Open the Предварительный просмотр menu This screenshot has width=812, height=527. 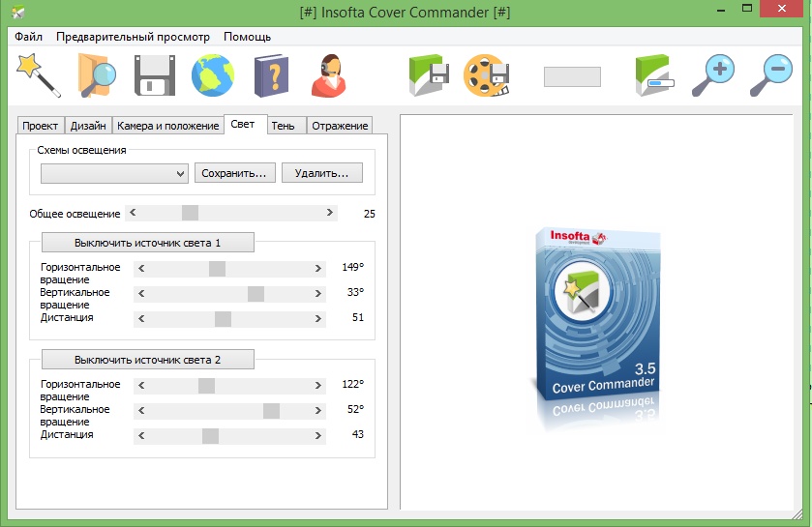click(x=133, y=37)
